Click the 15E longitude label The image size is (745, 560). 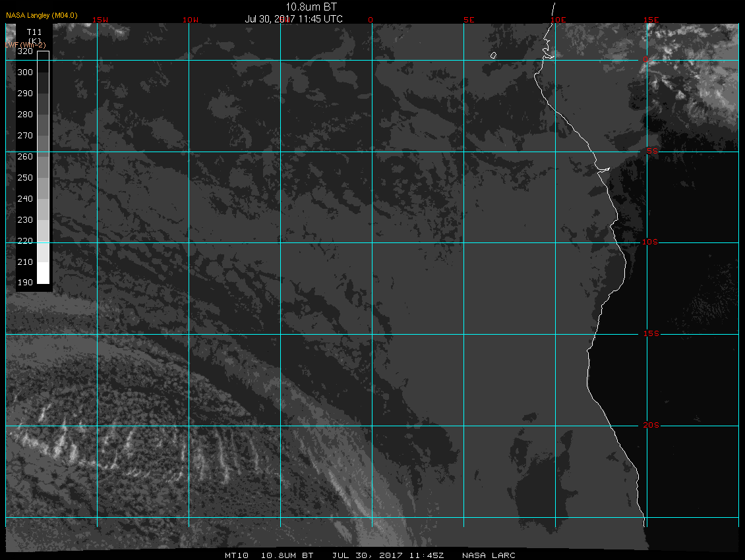pos(651,20)
